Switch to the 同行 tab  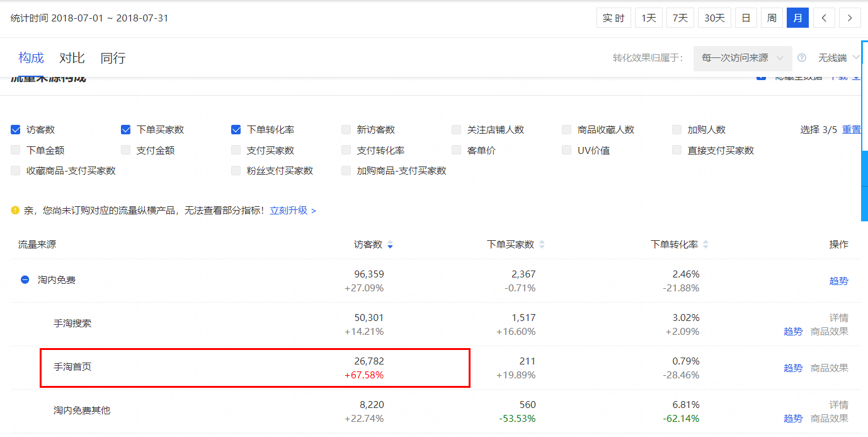pyautogui.click(x=112, y=57)
